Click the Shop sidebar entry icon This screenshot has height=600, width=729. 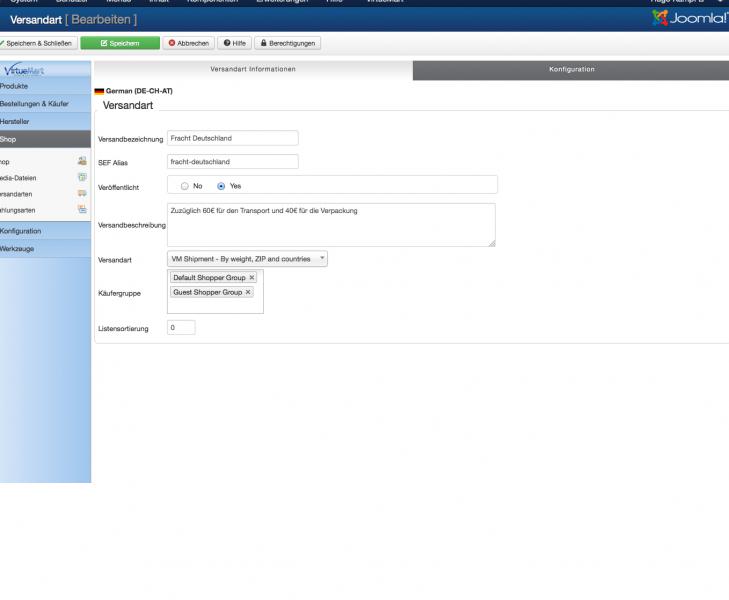[82, 161]
